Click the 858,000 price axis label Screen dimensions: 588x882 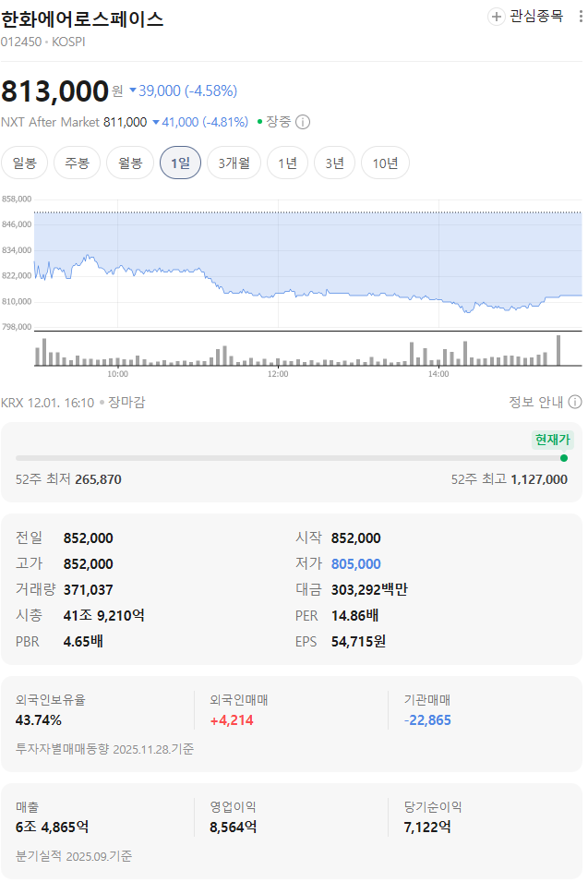[17, 199]
